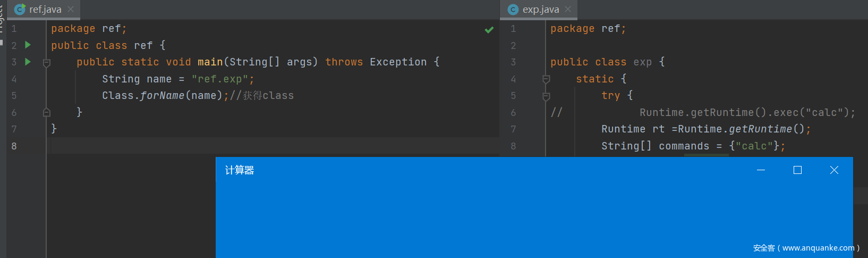Collapse the main method fold marker in ref.java
Image resolution: width=868 pixels, height=258 pixels.
47,63
